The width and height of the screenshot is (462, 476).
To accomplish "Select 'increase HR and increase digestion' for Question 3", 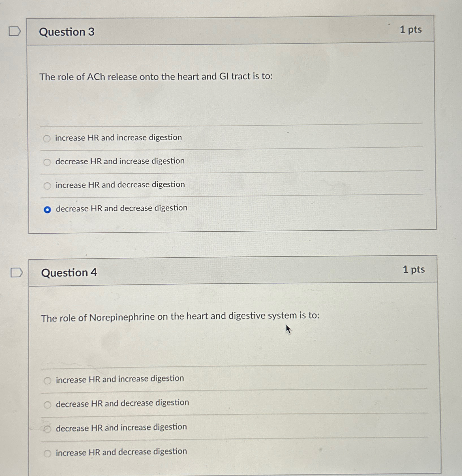I will 47,139.
